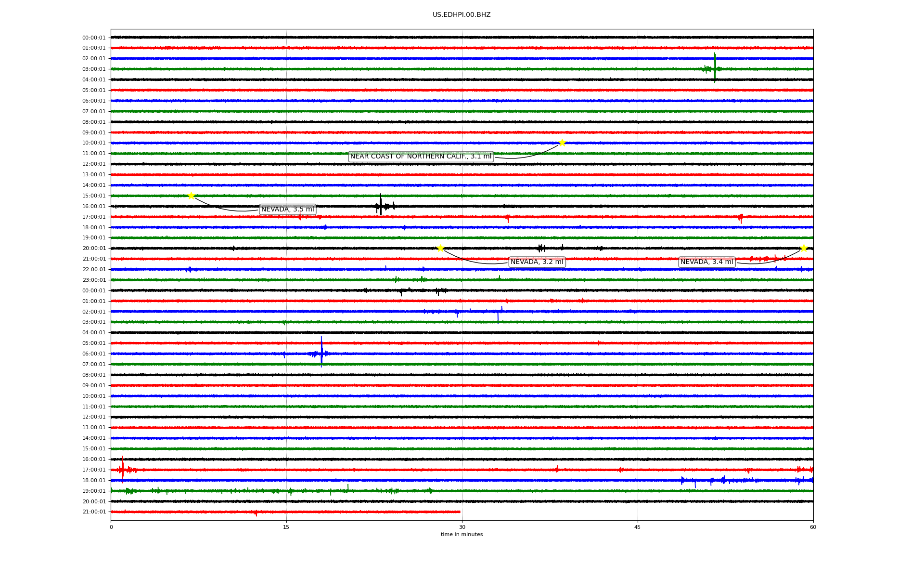Click the NEVADA, 3.5 ml label
The width and height of the screenshot is (924, 578).
point(287,209)
